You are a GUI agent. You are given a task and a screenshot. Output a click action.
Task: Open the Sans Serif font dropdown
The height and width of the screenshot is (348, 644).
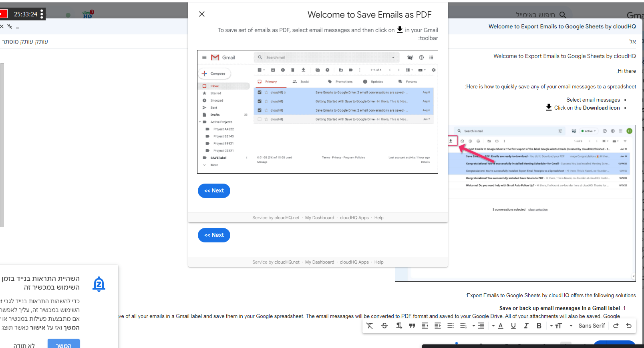pyautogui.click(x=588, y=326)
